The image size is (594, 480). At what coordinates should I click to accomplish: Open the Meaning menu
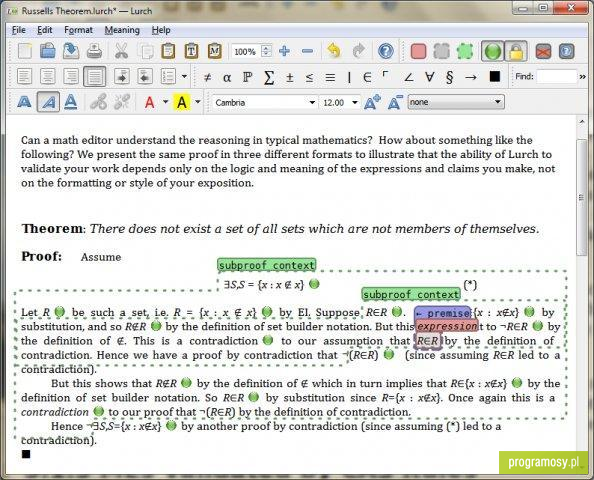[122, 30]
